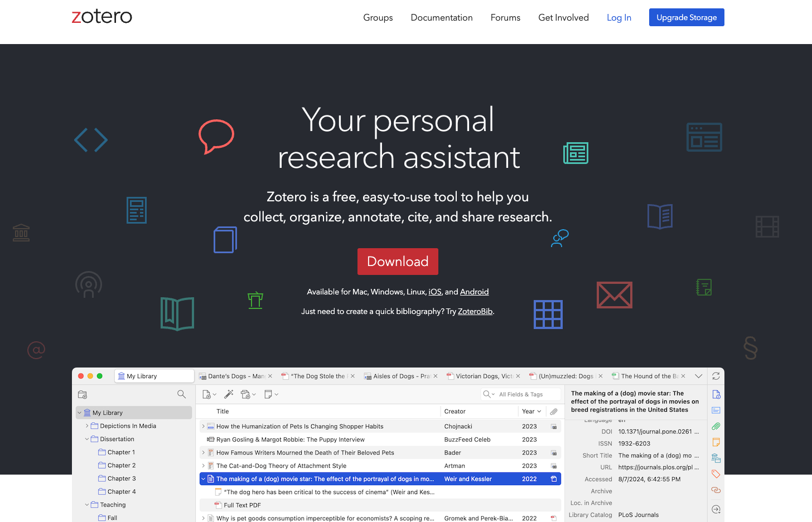
Task: Expand the Depictions In Media collection
Action: click(x=87, y=426)
